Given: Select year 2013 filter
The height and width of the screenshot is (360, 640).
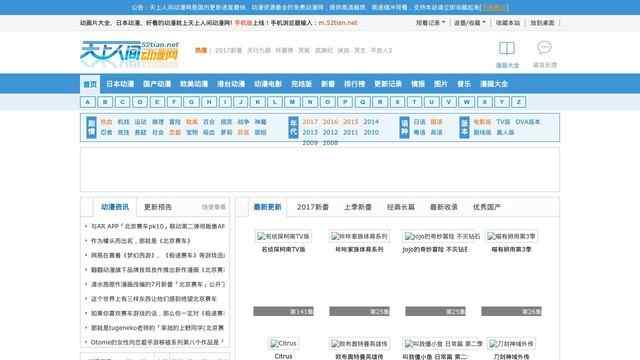Looking at the screenshot, I should (310, 133).
